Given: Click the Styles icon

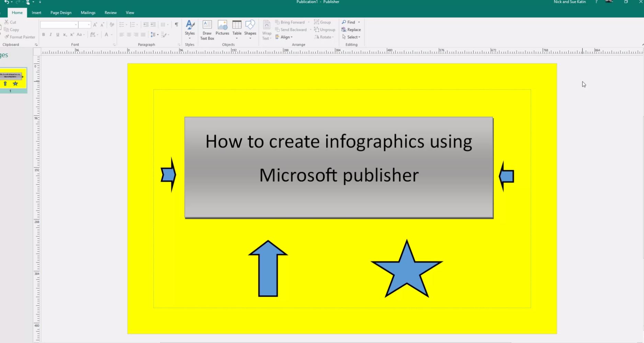Looking at the screenshot, I should click(x=190, y=27).
